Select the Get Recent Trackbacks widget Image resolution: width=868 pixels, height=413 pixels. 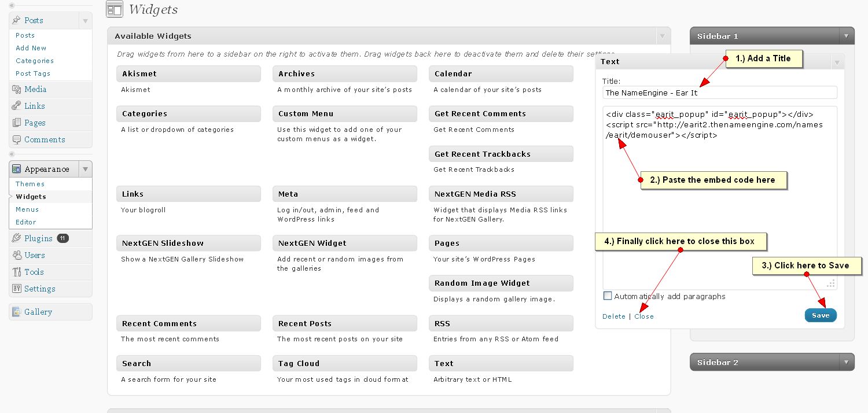501,154
